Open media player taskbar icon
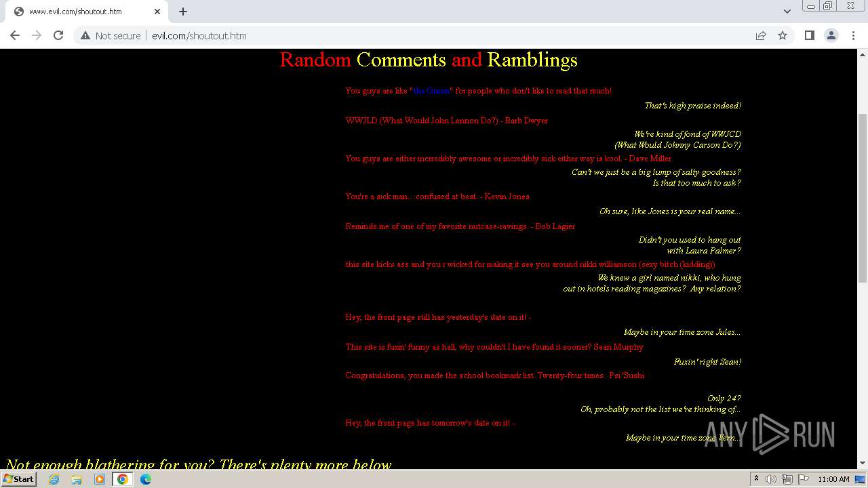Screen dimensions: 868x488 click(100, 479)
